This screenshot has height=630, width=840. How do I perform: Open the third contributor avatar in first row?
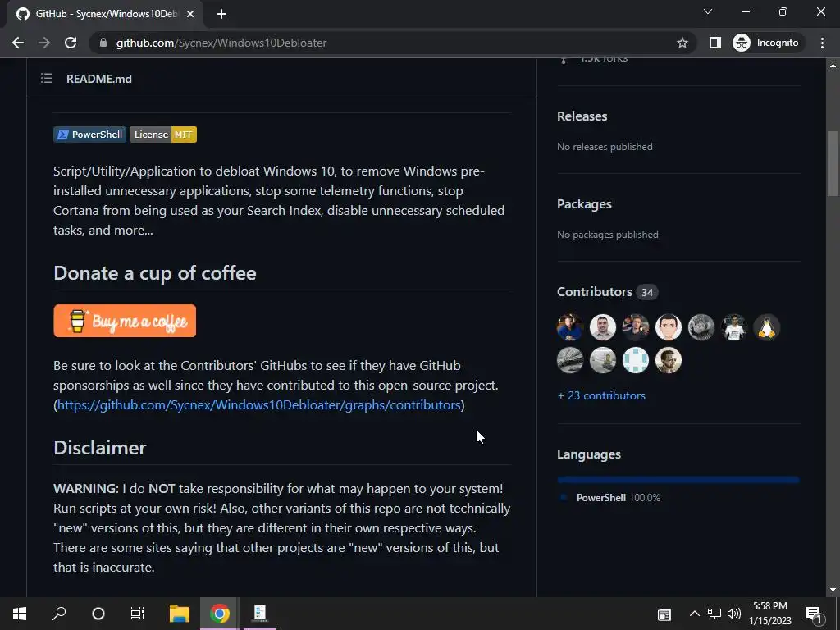click(636, 327)
